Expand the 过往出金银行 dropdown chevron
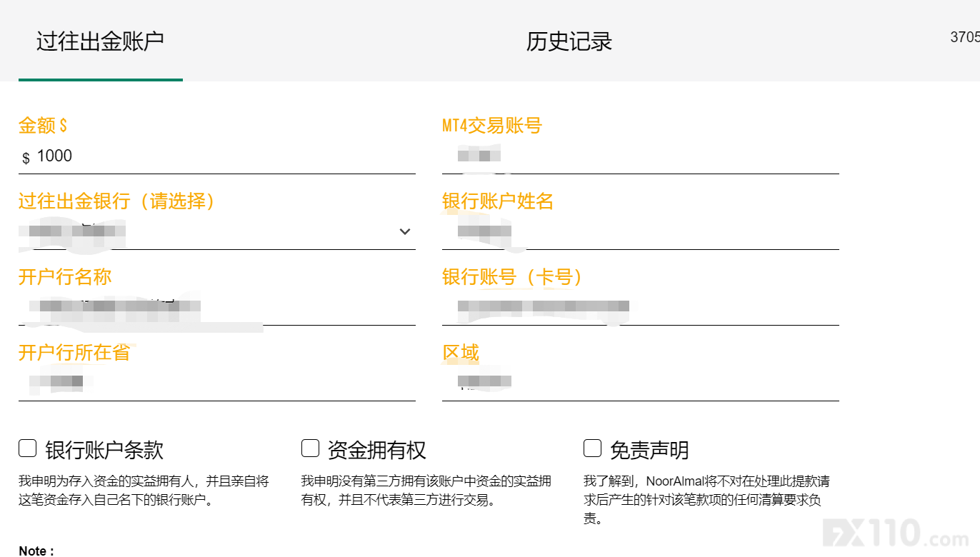Viewport: 980px width, 557px height. [405, 231]
